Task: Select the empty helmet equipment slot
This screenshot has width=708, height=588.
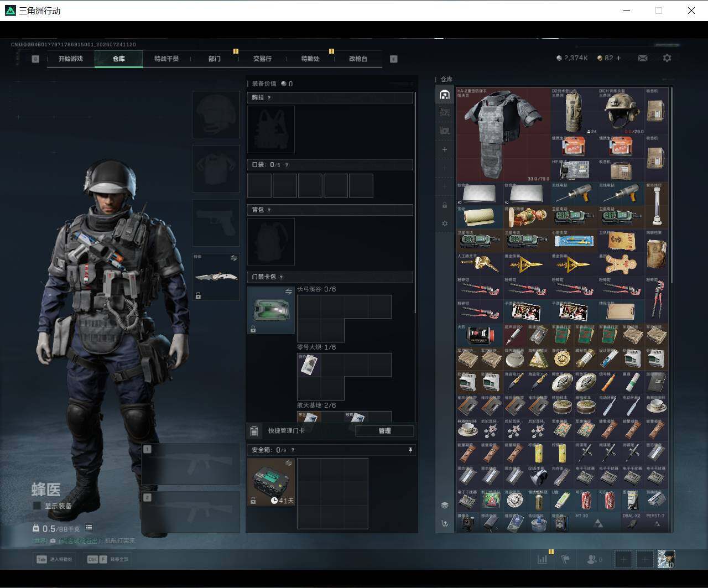Action: [216, 114]
